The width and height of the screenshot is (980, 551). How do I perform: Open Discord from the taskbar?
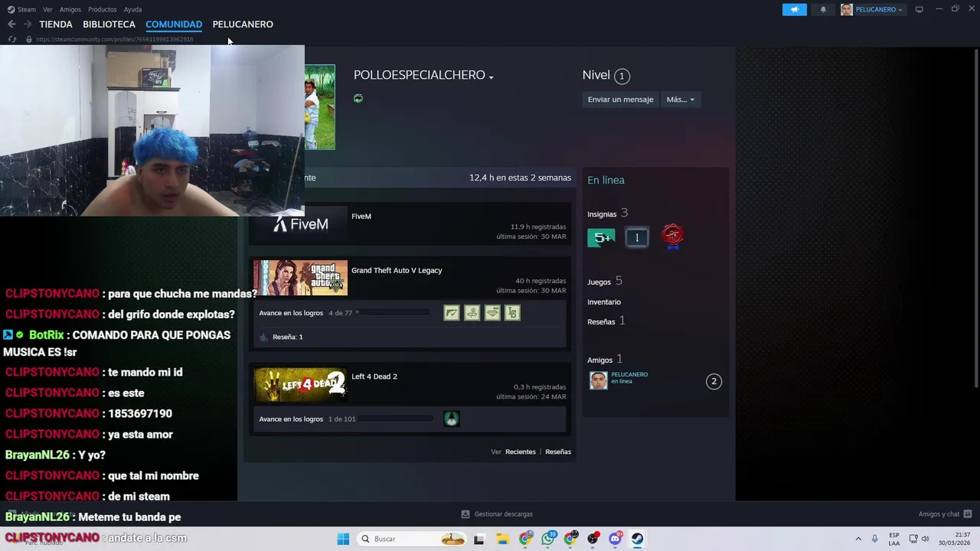click(x=615, y=539)
